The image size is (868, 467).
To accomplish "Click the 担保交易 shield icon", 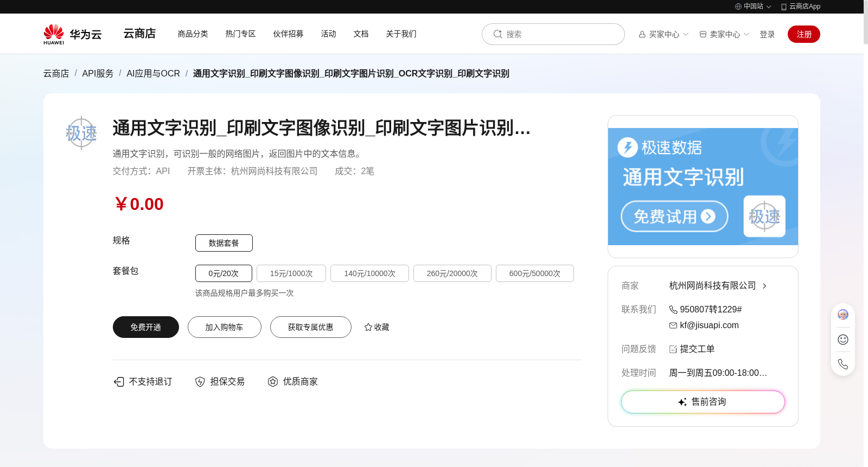I will click(200, 382).
